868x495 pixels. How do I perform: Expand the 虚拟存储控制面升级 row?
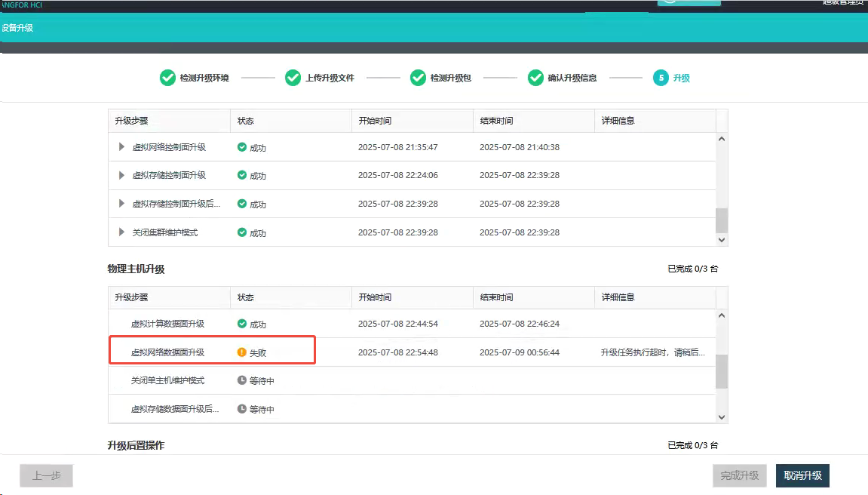(122, 175)
